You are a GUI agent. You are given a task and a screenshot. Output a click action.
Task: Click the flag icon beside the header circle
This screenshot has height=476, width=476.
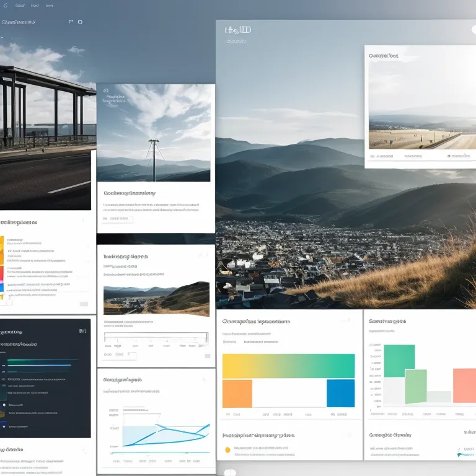[x=71, y=22]
